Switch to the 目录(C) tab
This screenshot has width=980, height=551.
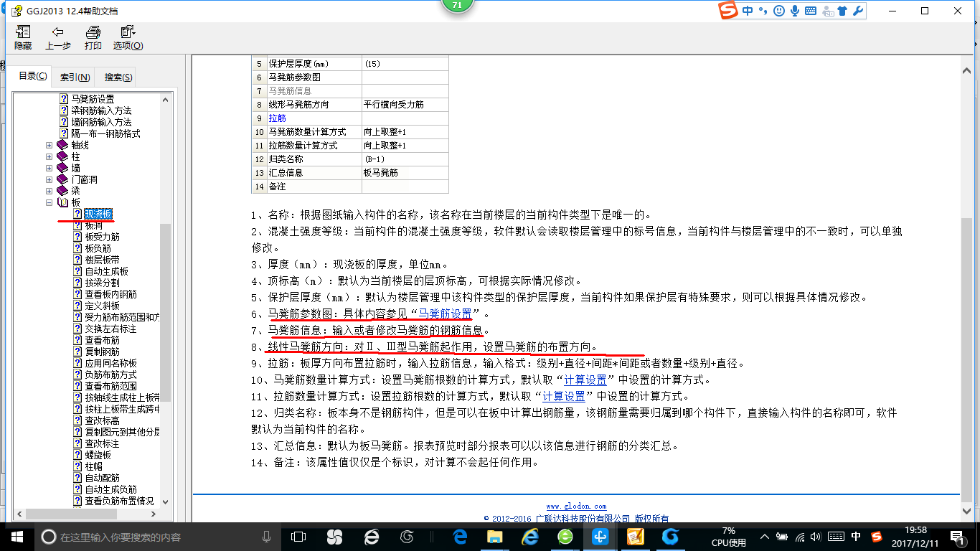32,76
